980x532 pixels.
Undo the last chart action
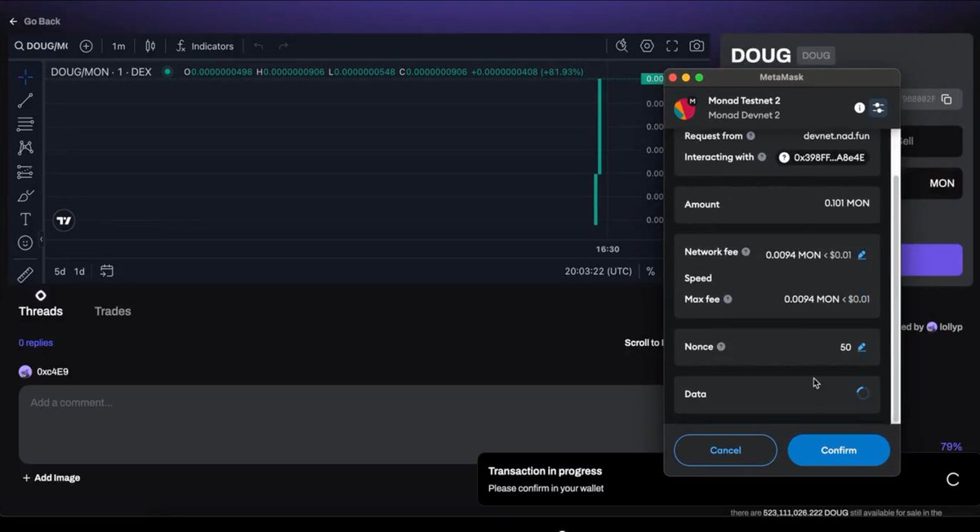(x=258, y=47)
